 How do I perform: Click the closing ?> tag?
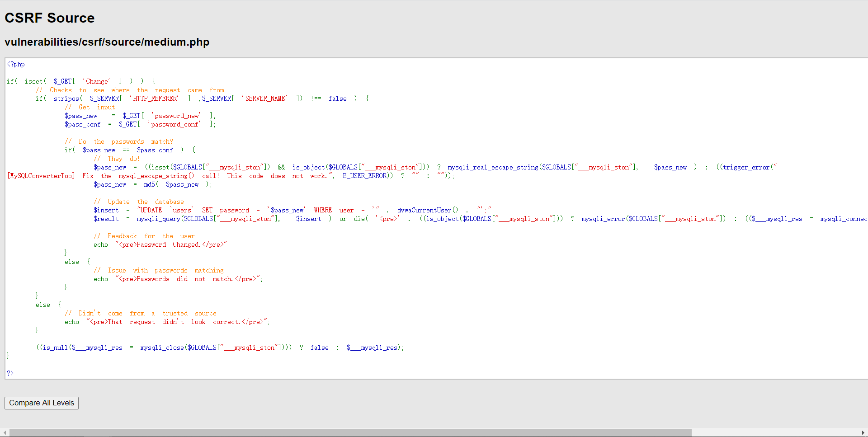[10, 373]
